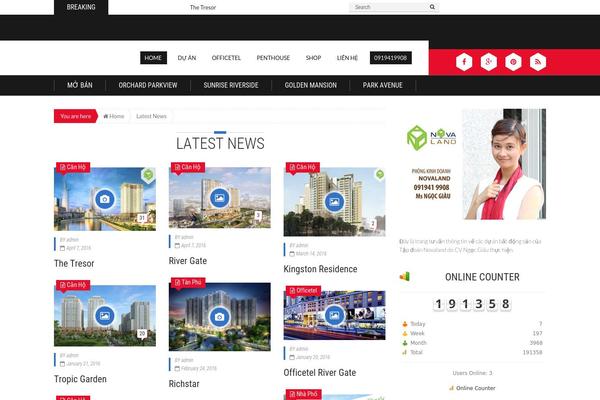Go to PARK AVENUE page

click(x=383, y=85)
